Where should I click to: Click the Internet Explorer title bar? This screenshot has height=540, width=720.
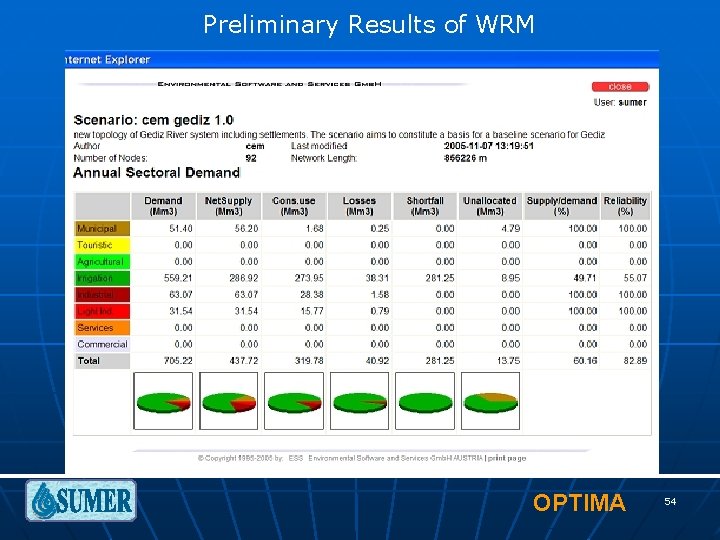click(x=362, y=60)
